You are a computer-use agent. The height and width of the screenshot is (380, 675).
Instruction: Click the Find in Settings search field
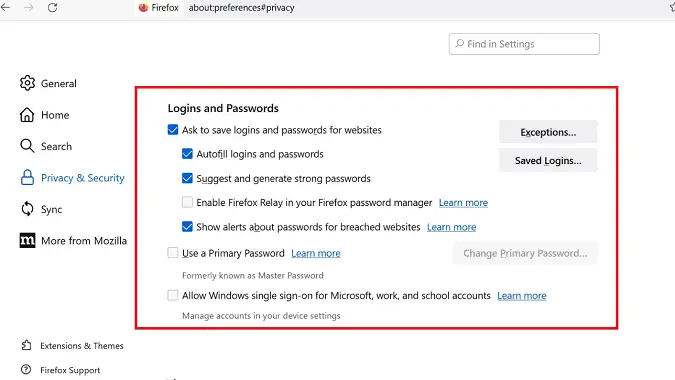(x=524, y=44)
